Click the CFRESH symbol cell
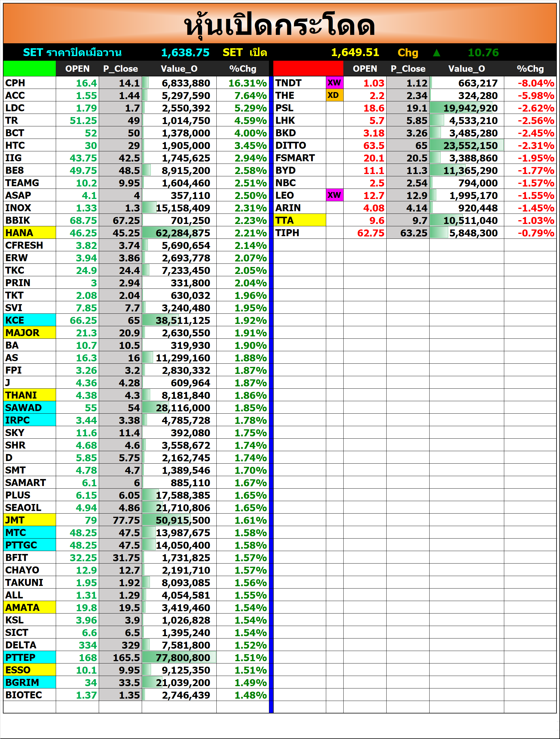560x739 pixels. [x=29, y=245]
